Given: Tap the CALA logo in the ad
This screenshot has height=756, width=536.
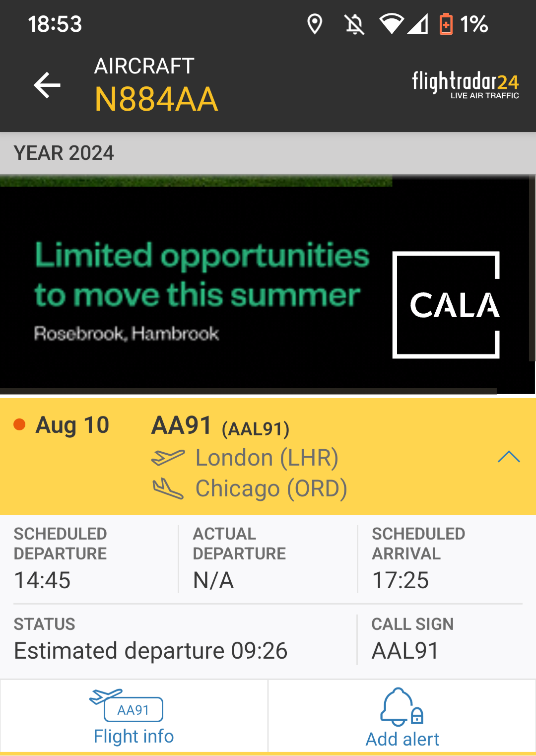Looking at the screenshot, I should click(446, 305).
